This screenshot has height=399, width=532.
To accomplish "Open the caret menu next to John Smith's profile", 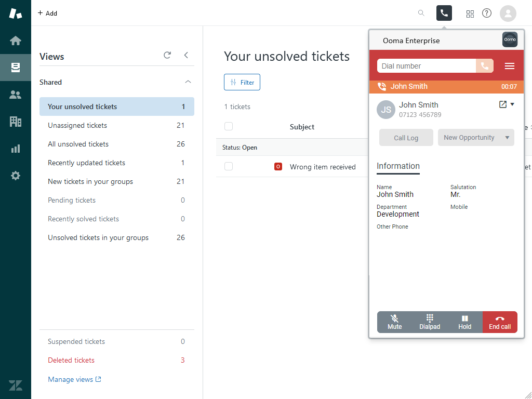I will tap(512, 103).
